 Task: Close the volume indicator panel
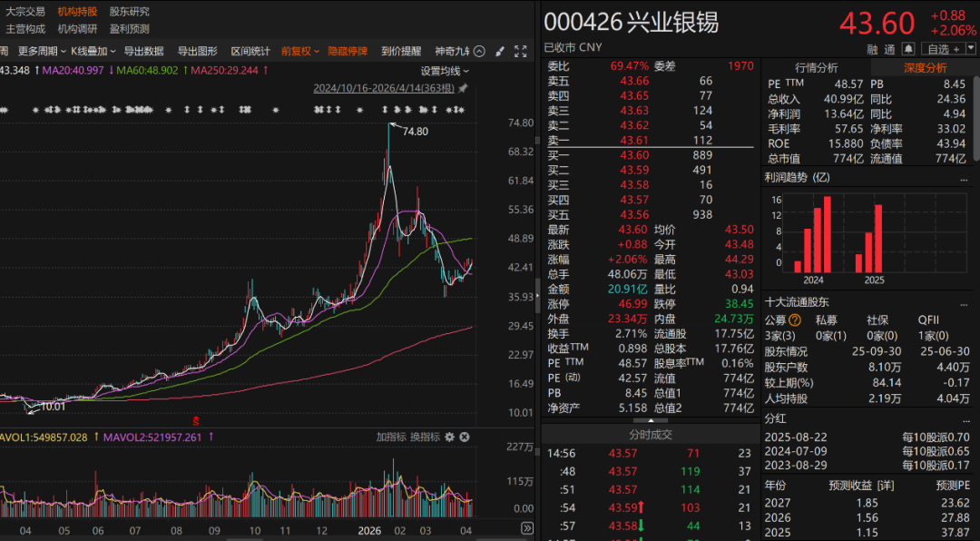tap(465, 438)
